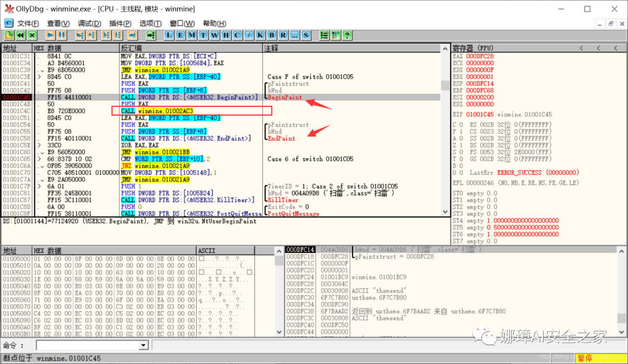Open appearance options with the color grid icon

coord(336,35)
